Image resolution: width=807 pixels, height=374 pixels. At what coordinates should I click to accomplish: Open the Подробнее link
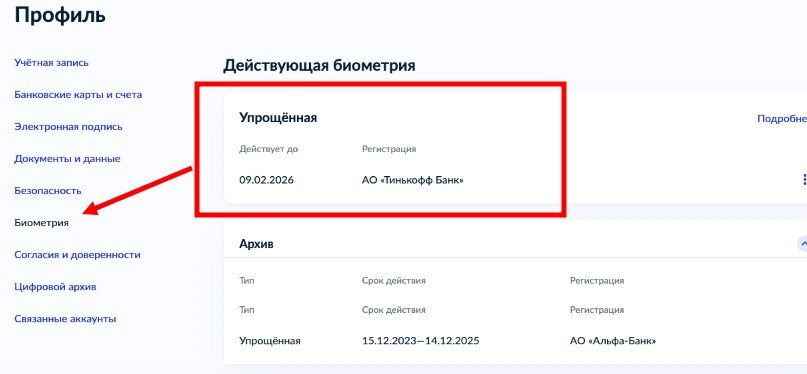(782, 118)
